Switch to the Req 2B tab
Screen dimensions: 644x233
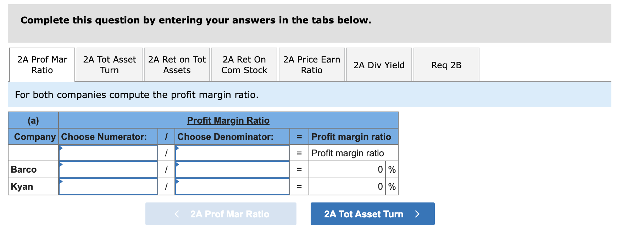click(446, 65)
